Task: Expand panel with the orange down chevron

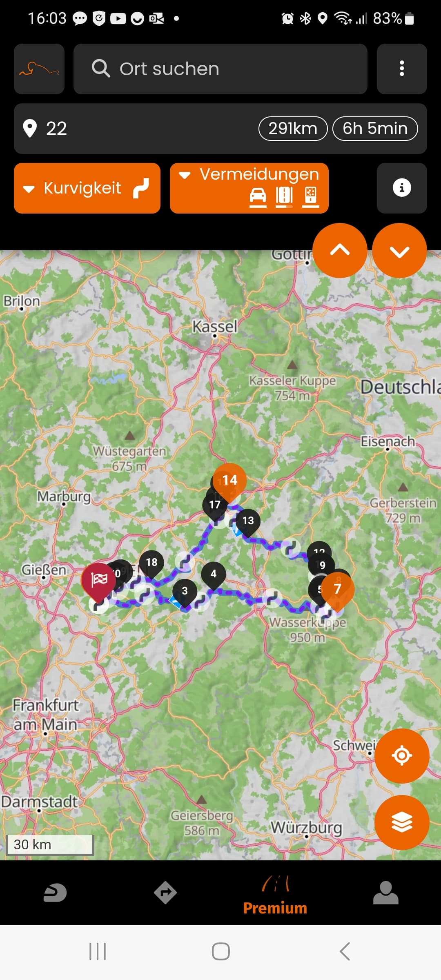Action: tap(399, 250)
